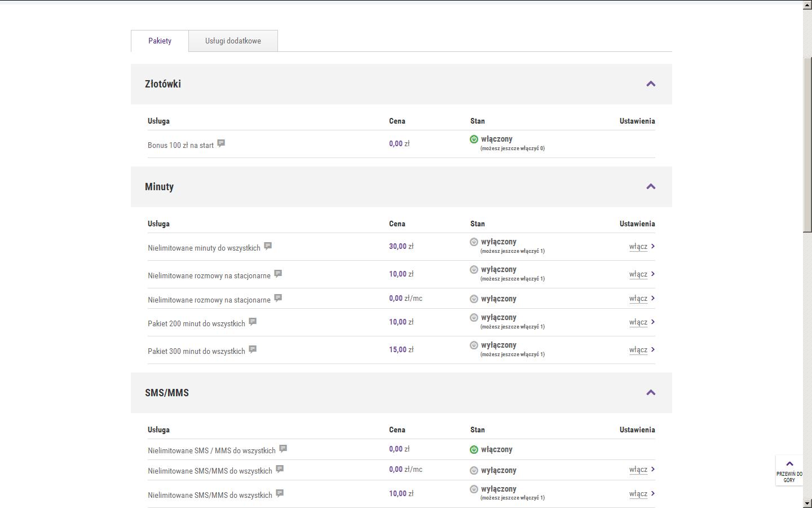The width and height of the screenshot is (812, 508).
Task: Click power icon in 10,00 zł SMS/MMS row
Action: point(474,489)
